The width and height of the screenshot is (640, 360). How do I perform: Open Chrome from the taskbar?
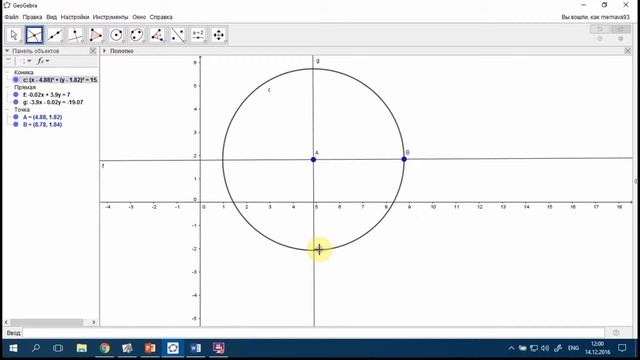coord(104,348)
